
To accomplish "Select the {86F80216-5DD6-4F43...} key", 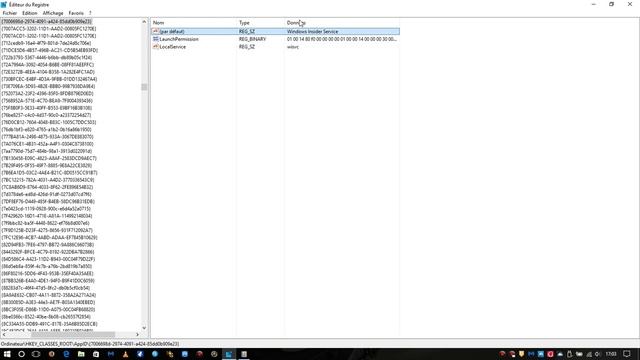I will [x=47, y=273].
